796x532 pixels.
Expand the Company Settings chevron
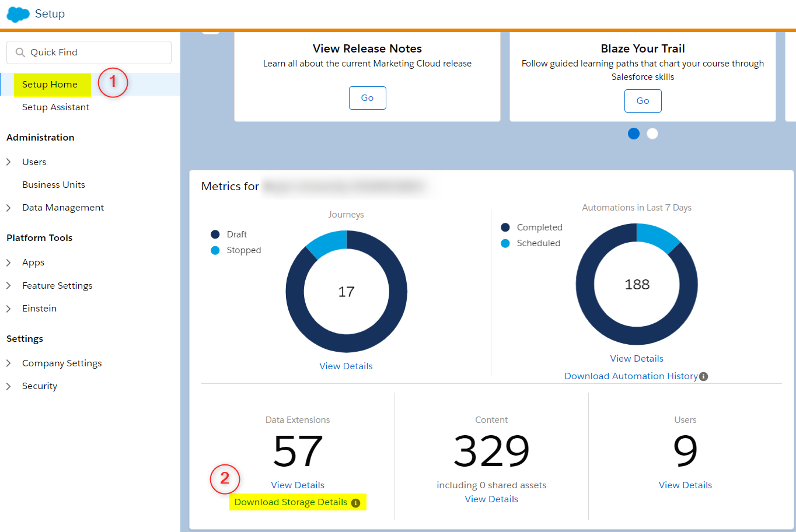pos(9,363)
